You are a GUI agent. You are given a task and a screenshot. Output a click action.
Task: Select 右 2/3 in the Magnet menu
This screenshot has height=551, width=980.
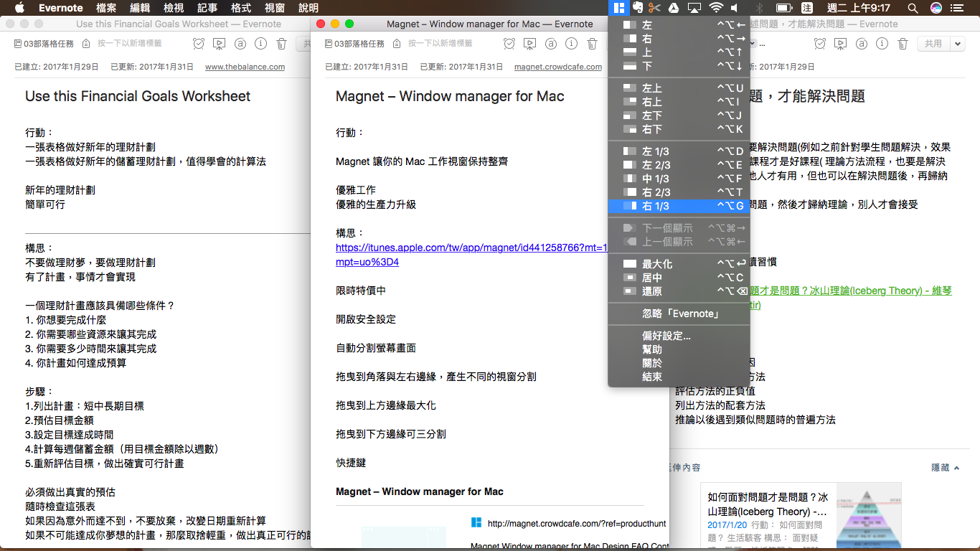[x=679, y=192]
